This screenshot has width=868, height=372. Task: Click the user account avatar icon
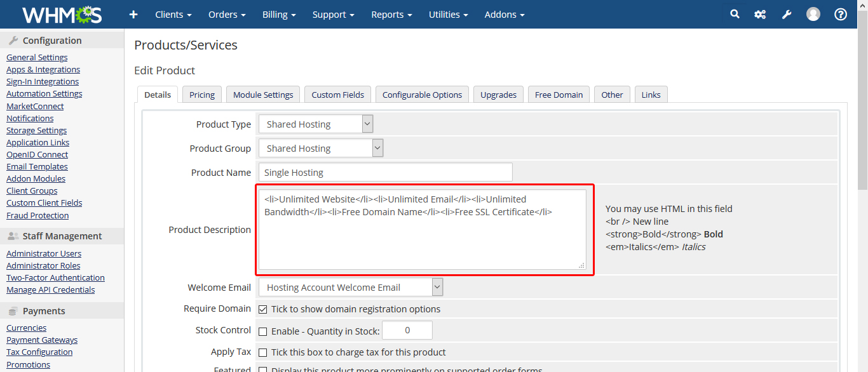813,14
